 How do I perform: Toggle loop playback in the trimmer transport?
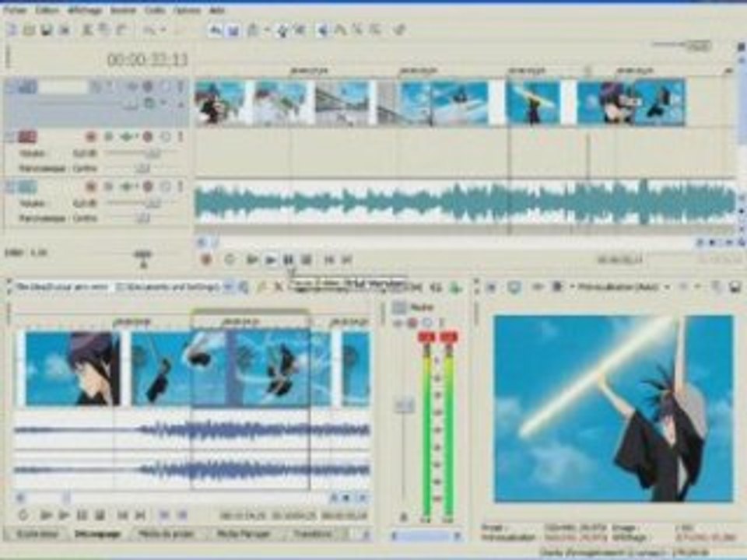[23, 515]
